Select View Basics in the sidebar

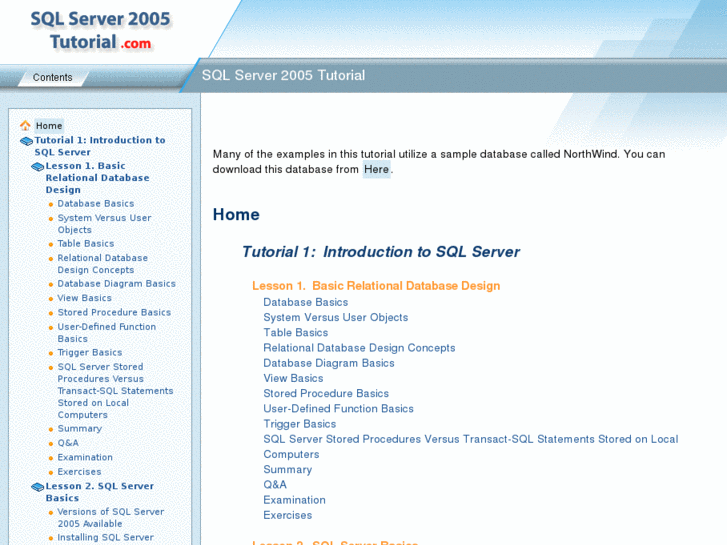tap(84, 298)
